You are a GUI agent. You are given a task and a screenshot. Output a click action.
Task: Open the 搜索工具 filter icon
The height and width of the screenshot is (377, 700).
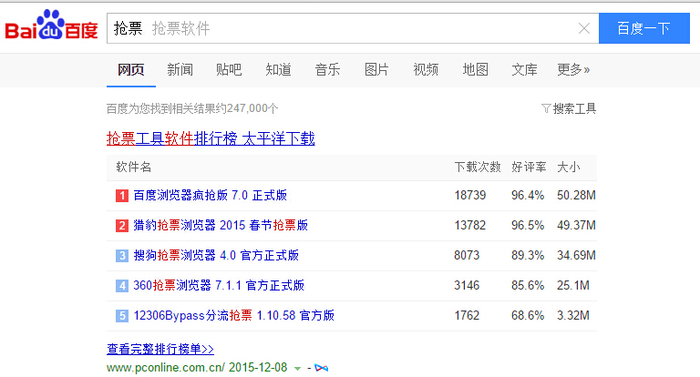point(546,109)
